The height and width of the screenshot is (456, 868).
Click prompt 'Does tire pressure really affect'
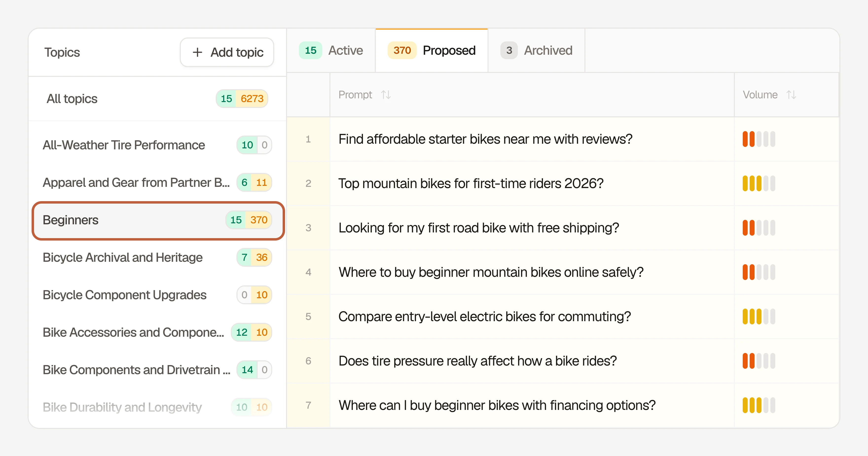[477, 361]
